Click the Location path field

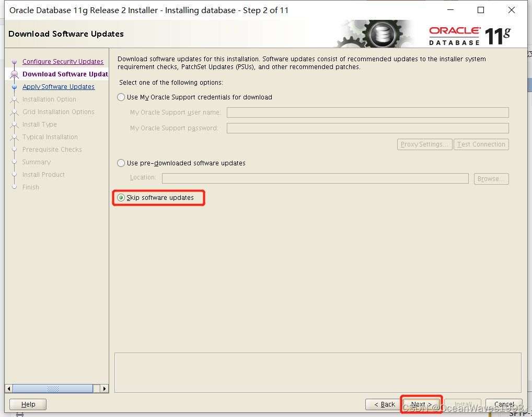(x=315, y=178)
